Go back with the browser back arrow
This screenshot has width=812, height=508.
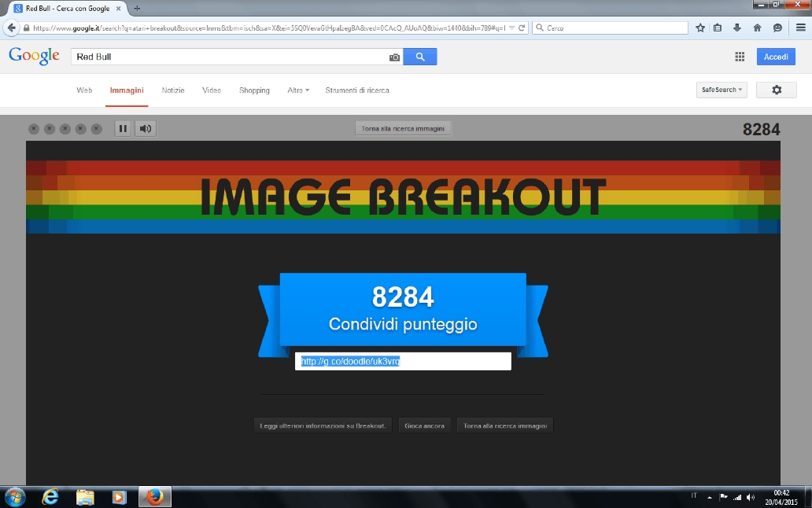click(x=11, y=28)
